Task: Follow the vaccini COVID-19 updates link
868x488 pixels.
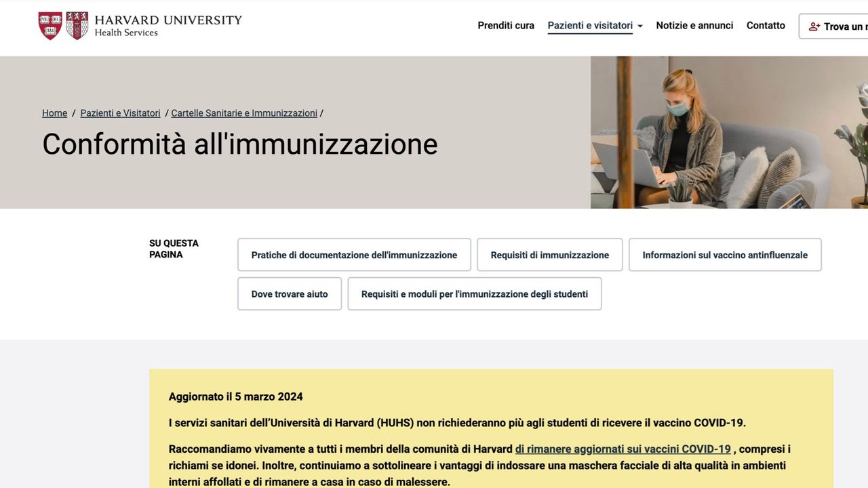Action: (x=623, y=449)
